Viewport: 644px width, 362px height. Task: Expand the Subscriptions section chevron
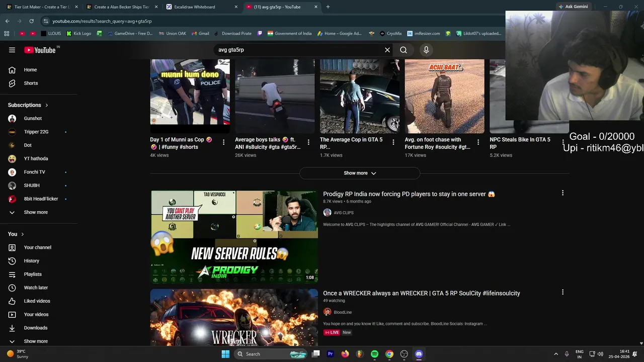pyautogui.click(x=47, y=105)
